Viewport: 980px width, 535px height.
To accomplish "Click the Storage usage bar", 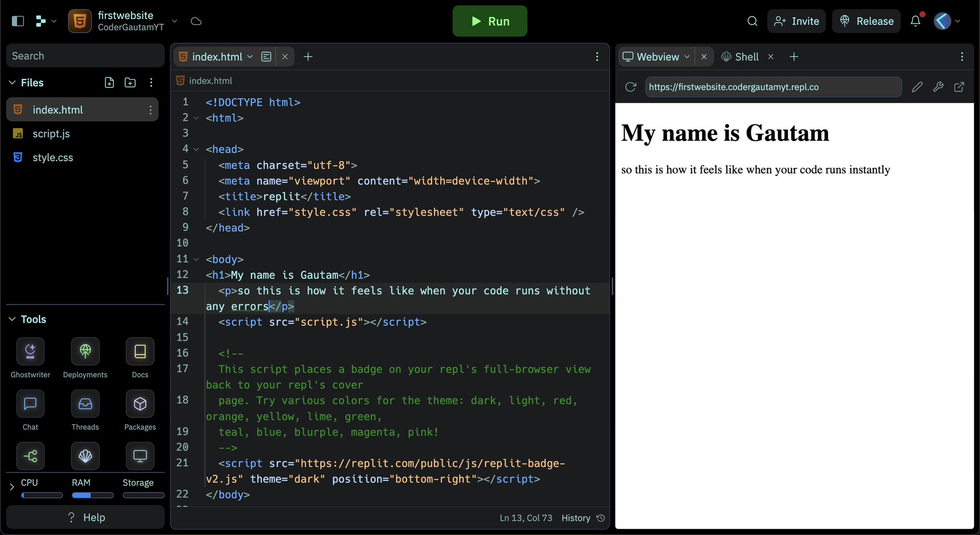I will click(144, 495).
